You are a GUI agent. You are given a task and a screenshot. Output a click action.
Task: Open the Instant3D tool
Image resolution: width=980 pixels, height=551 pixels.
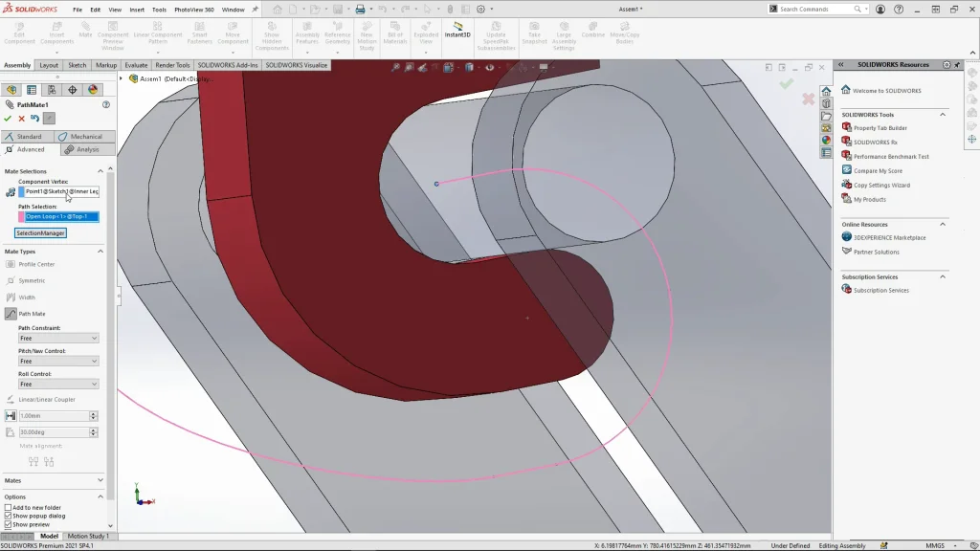pos(457,30)
